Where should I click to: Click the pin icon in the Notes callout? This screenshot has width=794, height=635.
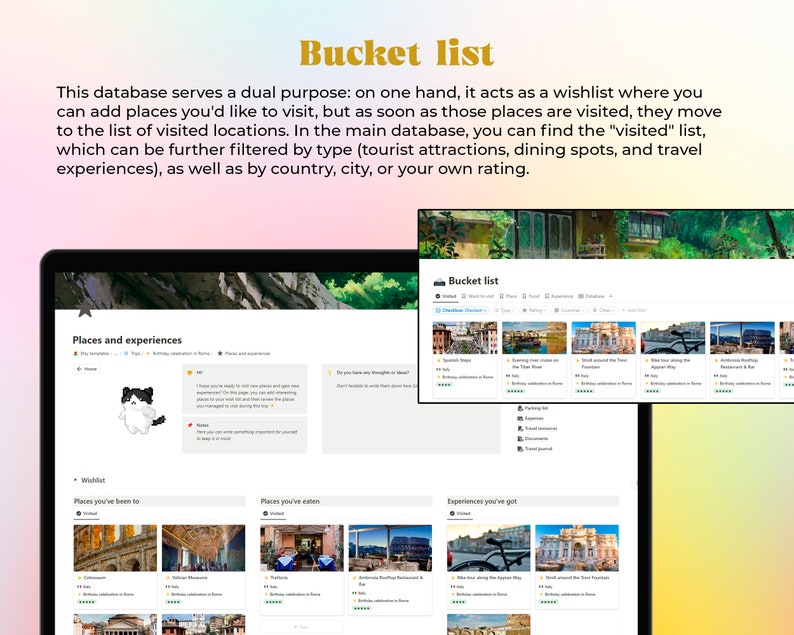pos(190,425)
